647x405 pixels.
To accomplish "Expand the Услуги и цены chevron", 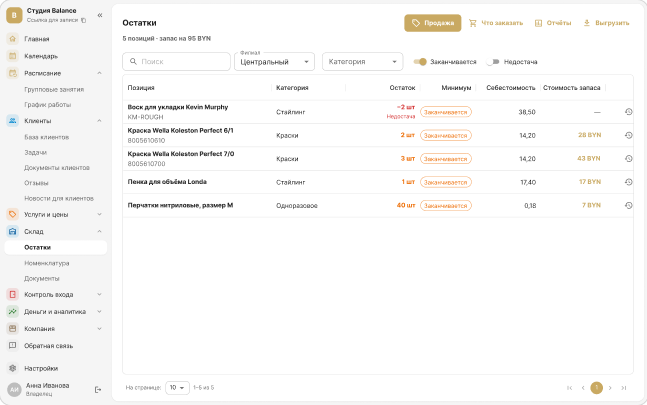I will click(x=99, y=214).
